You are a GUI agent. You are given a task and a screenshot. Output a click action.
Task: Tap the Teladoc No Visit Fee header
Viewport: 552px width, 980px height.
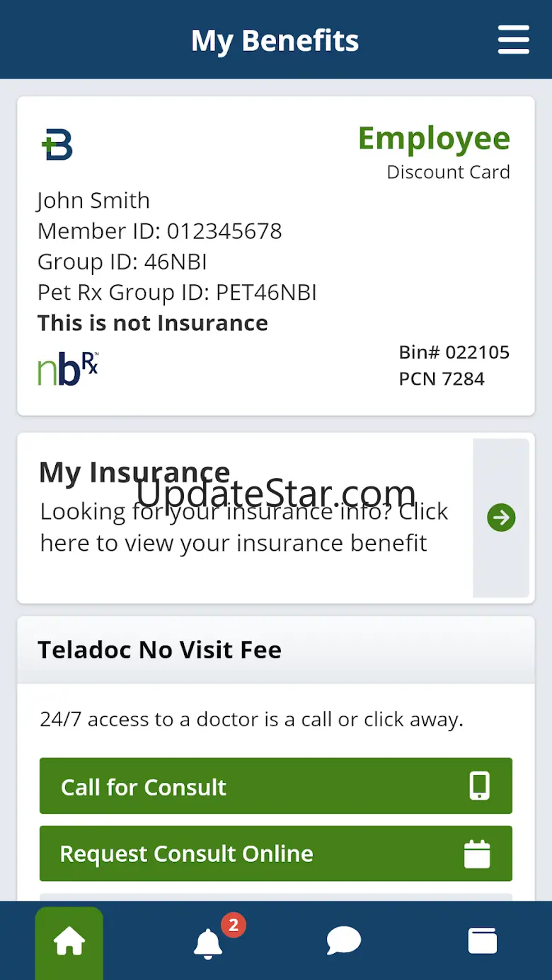(x=160, y=650)
